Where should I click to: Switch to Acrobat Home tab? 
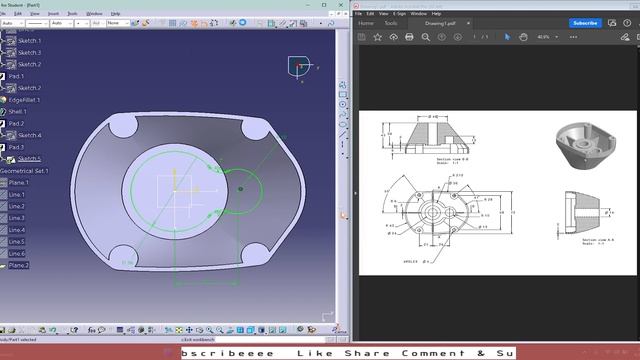pos(366,23)
